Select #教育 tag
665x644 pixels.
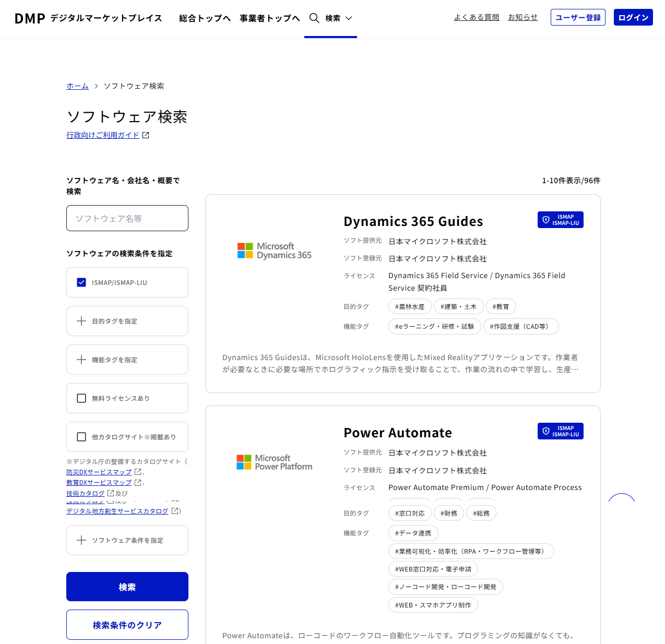[501, 306]
